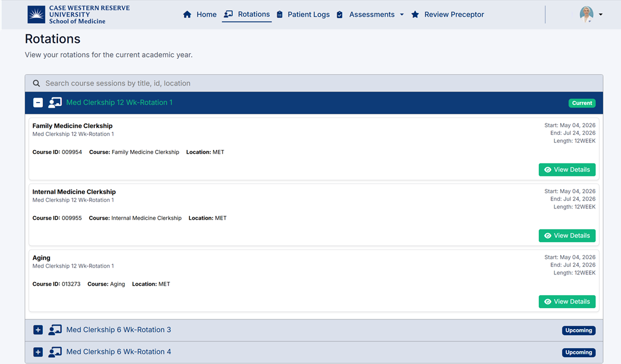Click the Review Preceptor star icon
The width and height of the screenshot is (621, 364).
pos(416,14)
